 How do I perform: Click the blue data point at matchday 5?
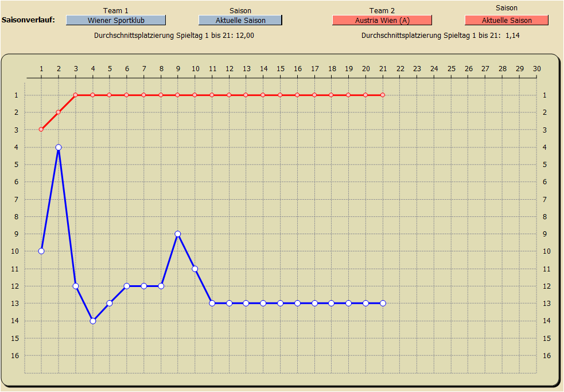pos(110,303)
